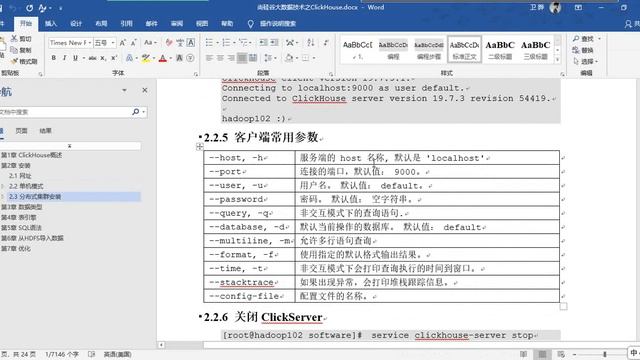Click the borders icon in paragraph group

point(305,58)
